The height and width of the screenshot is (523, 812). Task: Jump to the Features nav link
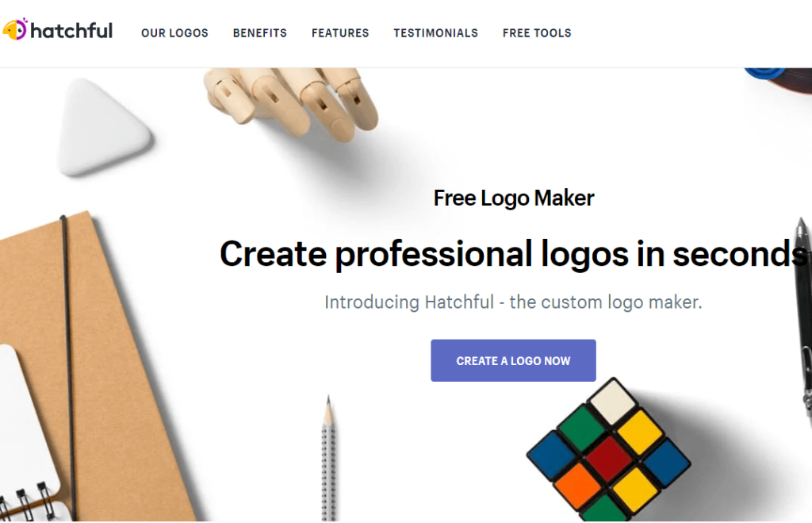340,33
